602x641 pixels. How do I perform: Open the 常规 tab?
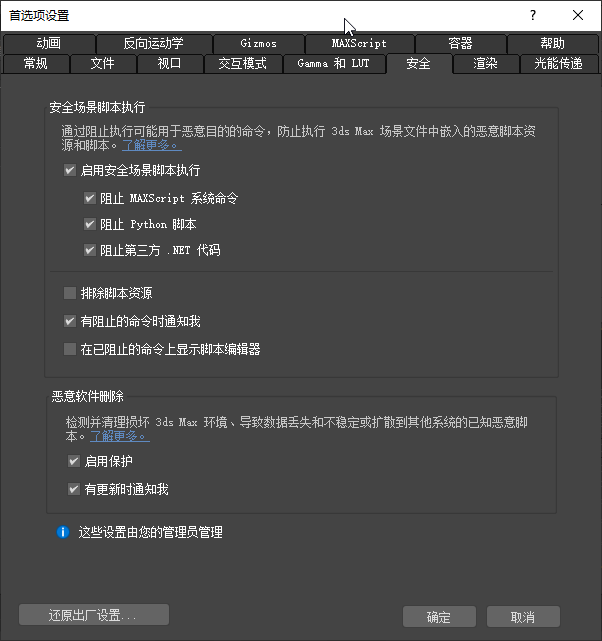tap(36, 64)
